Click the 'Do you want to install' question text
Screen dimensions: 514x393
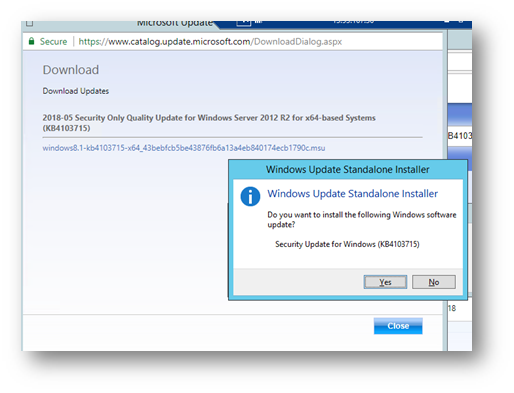click(362, 219)
